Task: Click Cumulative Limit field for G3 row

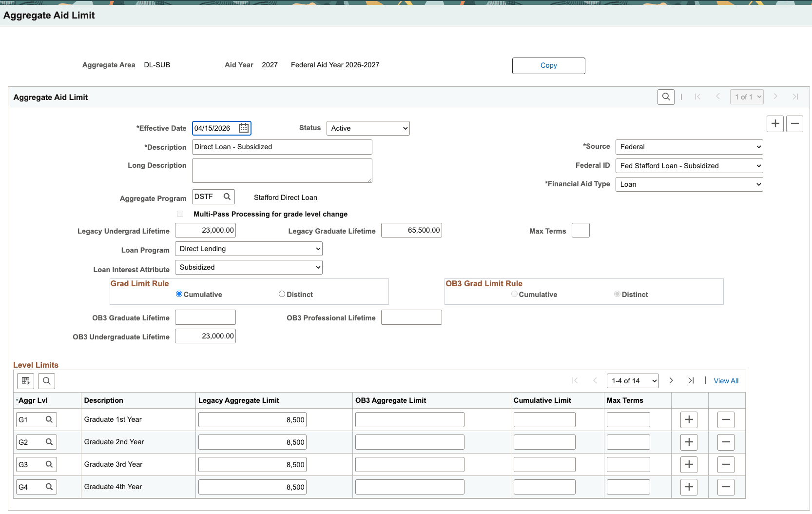Action: 544,465
